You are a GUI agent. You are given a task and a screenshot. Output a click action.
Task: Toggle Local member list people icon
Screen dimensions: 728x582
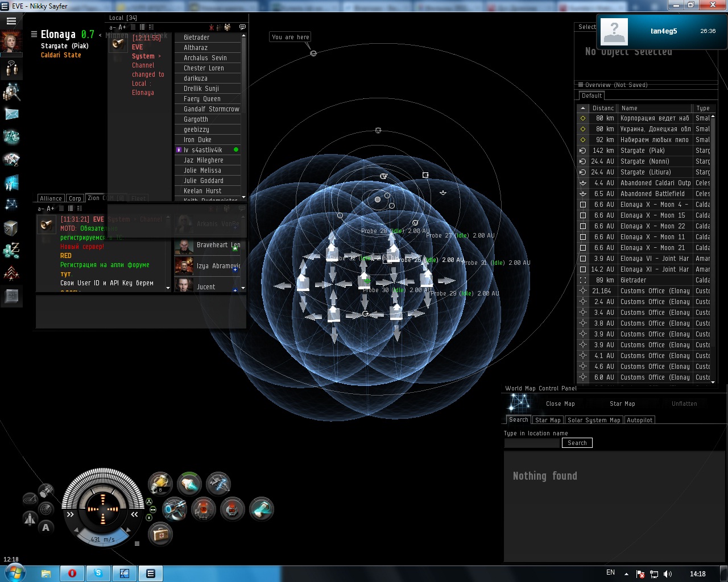[x=227, y=27]
